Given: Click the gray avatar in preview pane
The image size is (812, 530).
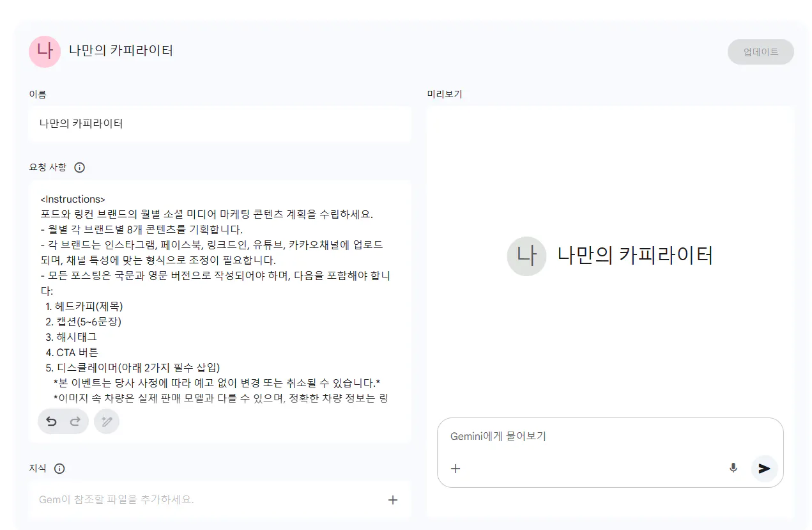Looking at the screenshot, I should [x=526, y=256].
